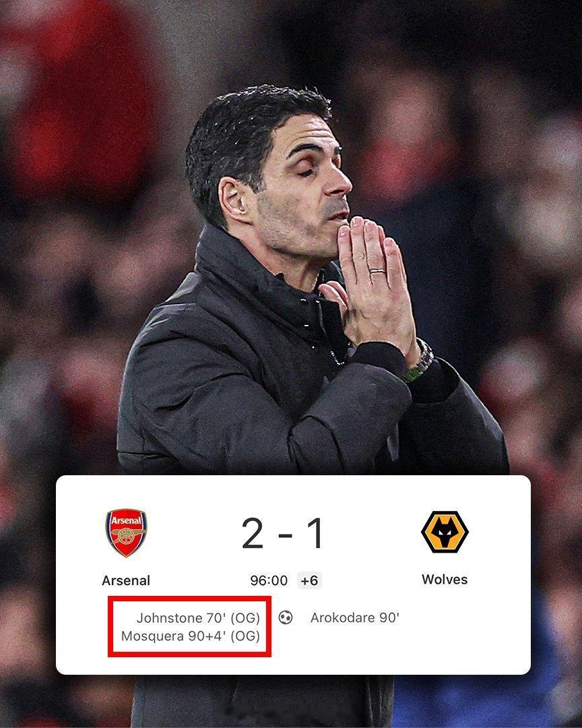
Task: Open the Wolves team name label
Action: 445,580
